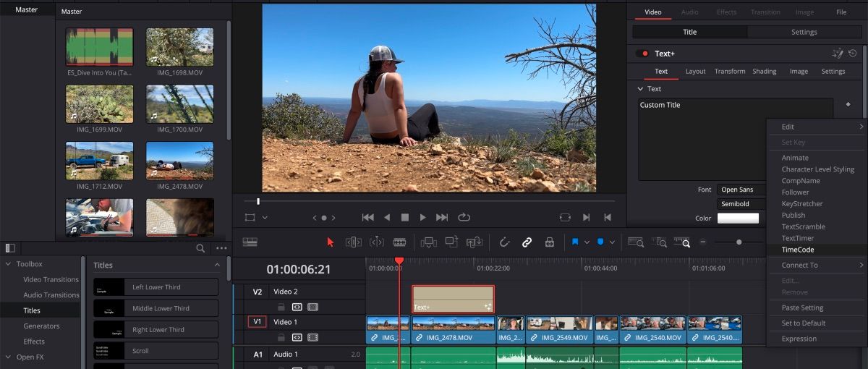Open the Inspector Audio tab
This screenshot has height=369, width=868.
[x=690, y=12]
